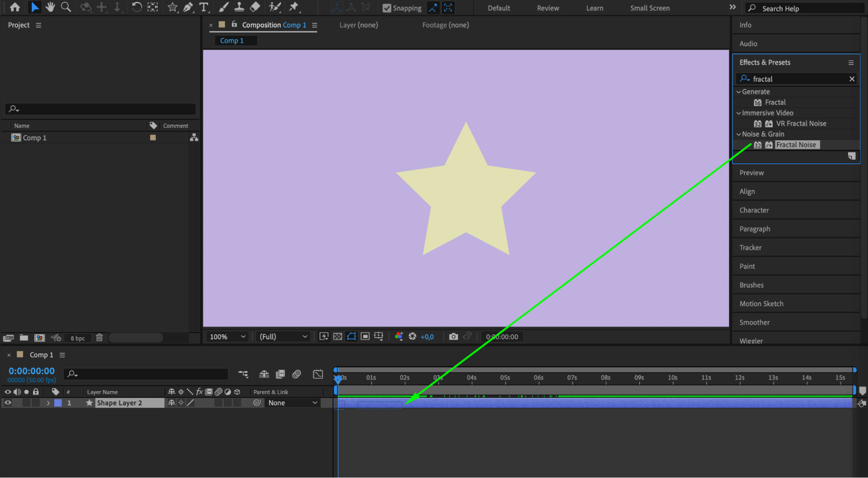
Task: Click the snapshot camera icon
Action: pyautogui.click(x=453, y=337)
